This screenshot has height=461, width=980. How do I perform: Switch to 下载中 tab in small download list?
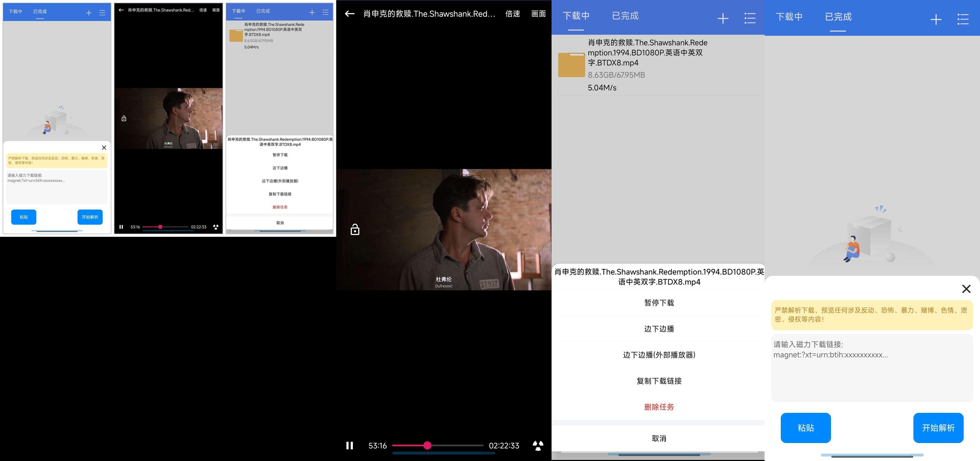238,11
